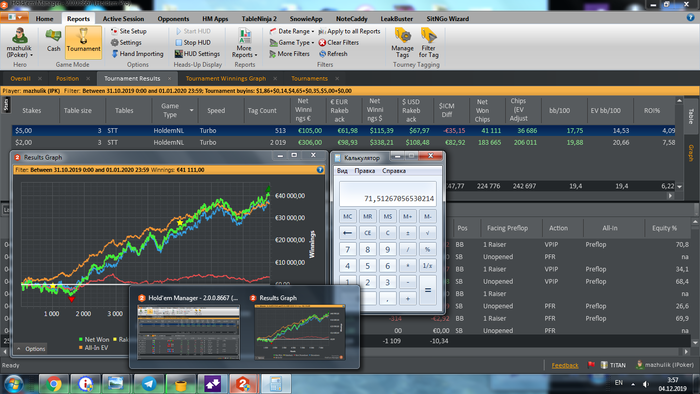Open HUD Settings
Viewport: 700px width, 394px height.
click(x=197, y=54)
